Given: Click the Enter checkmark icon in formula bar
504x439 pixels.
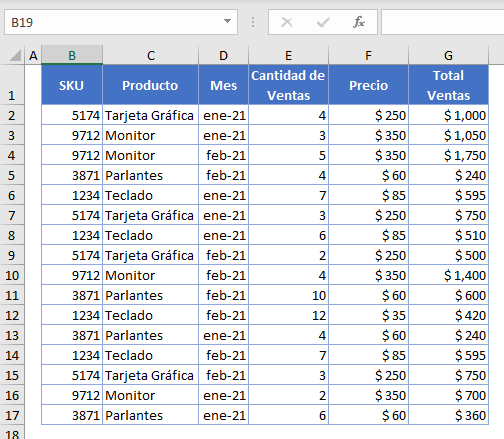Looking at the screenshot, I should click(323, 22).
